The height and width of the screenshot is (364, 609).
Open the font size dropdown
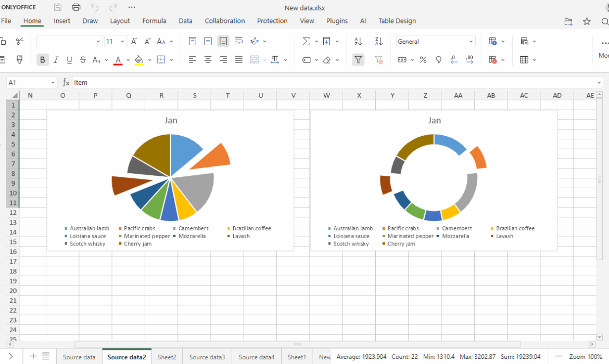click(x=122, y=42)
